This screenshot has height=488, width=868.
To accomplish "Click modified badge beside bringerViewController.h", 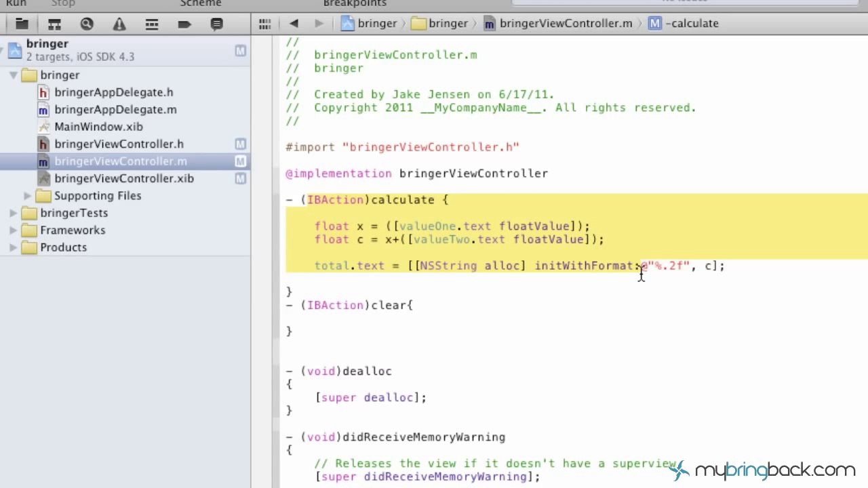I will coord(240,144).
